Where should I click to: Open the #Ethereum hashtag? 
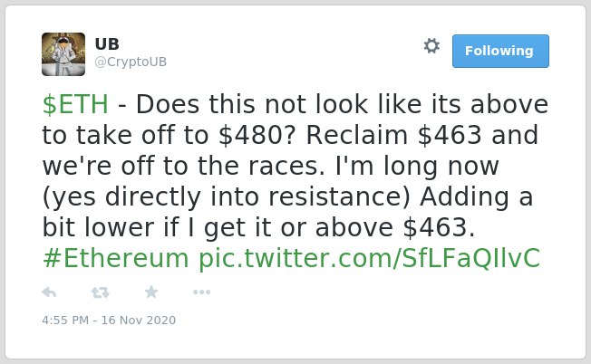[115, 259]
